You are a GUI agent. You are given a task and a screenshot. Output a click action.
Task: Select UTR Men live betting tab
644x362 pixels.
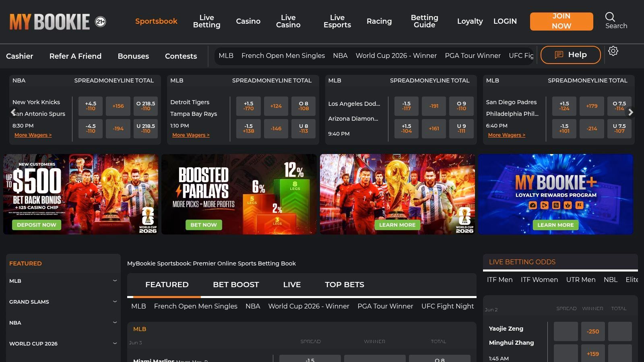click(581, 280)
